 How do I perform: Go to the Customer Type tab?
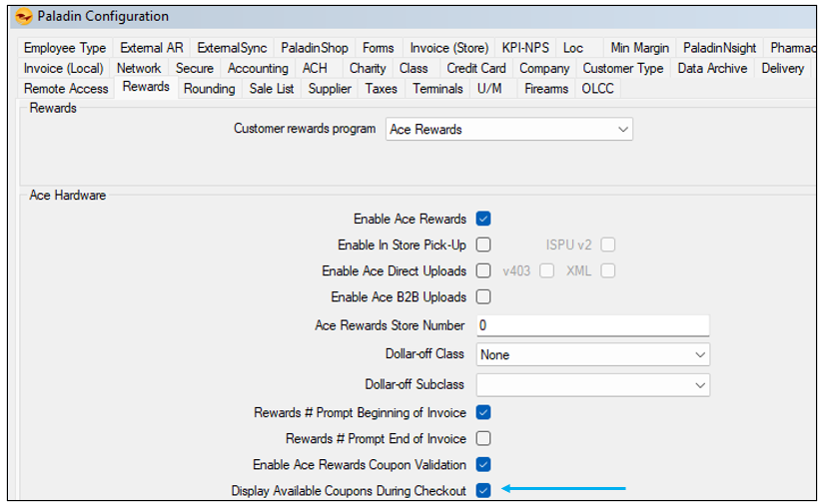623,69
